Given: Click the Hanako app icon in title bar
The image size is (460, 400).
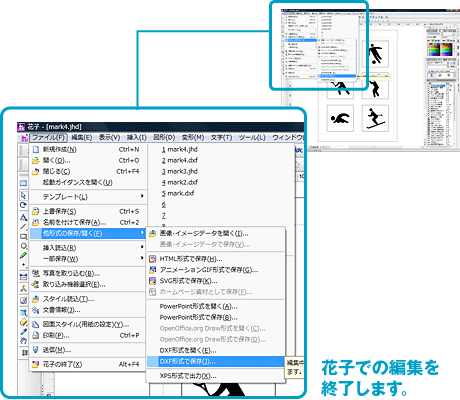Looking at the screenshot, I should tap(22, 127).
